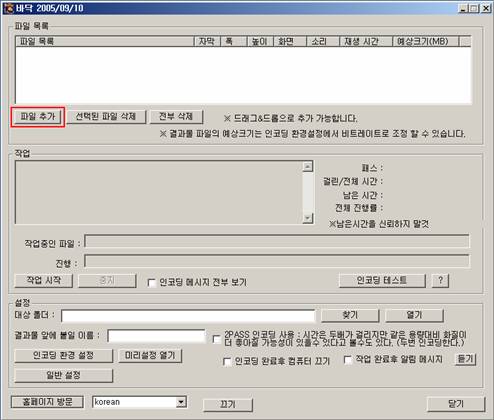The height and width of the screenshot is (420, 494).
Task: Click log area scrollbar up arrow
Action: click(308, 166)
